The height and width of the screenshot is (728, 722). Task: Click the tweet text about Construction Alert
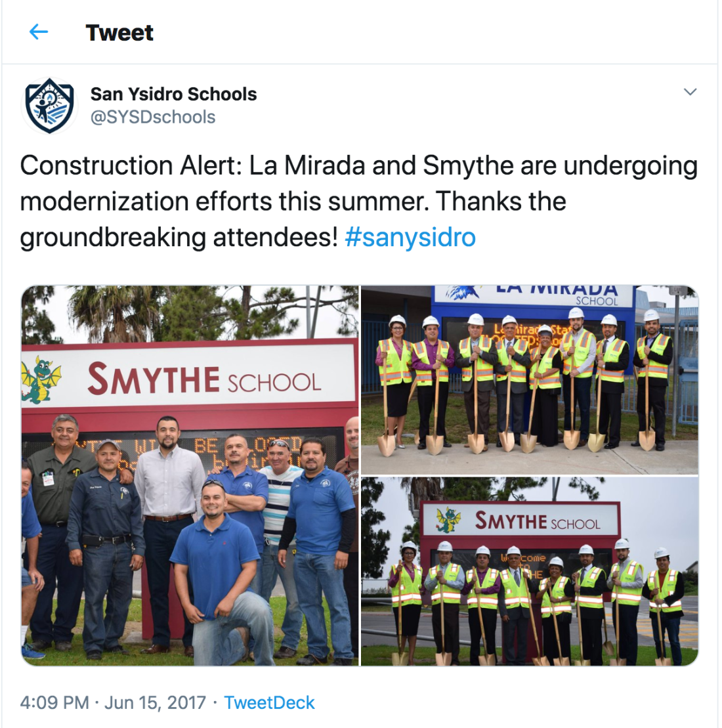[358, 201]
